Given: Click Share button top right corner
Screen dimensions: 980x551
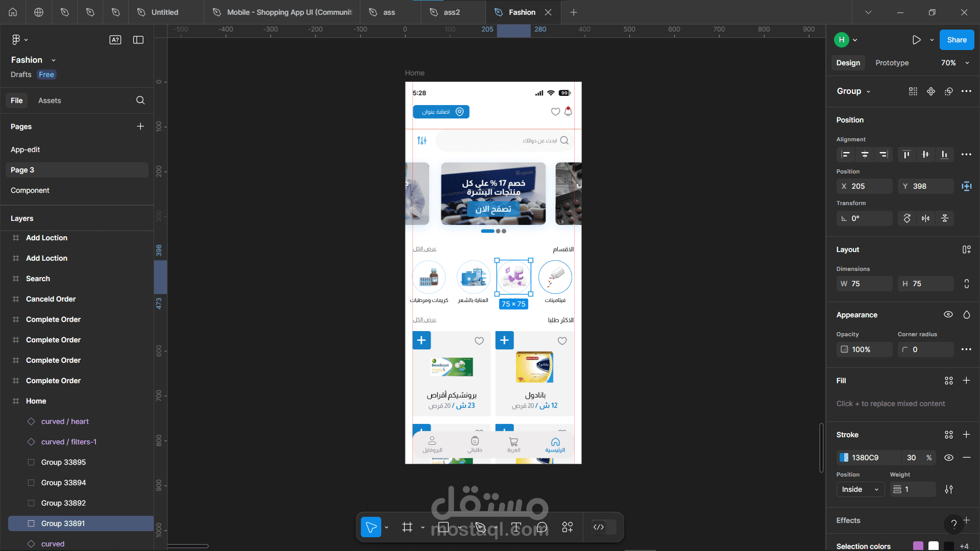Looking at the screenshot, I should pos(957,40).
